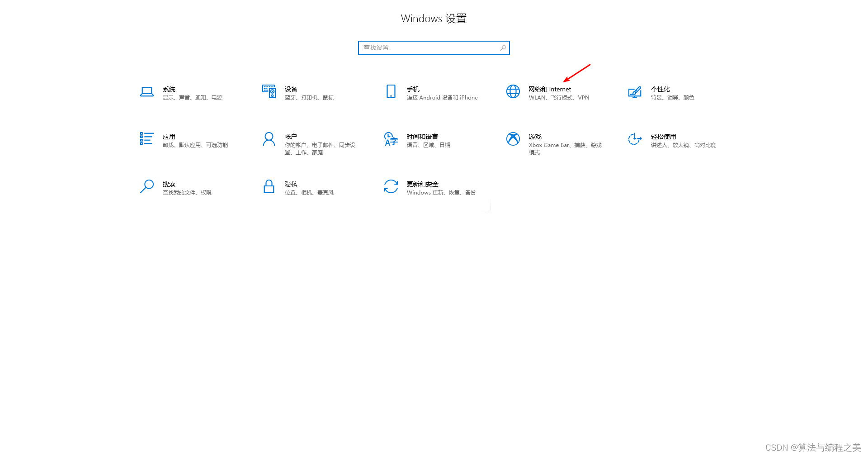This screenshot has width=868, height=456.
Task: Click 连接 Android 设备和 iPhone description
Action: coord(442,98)
